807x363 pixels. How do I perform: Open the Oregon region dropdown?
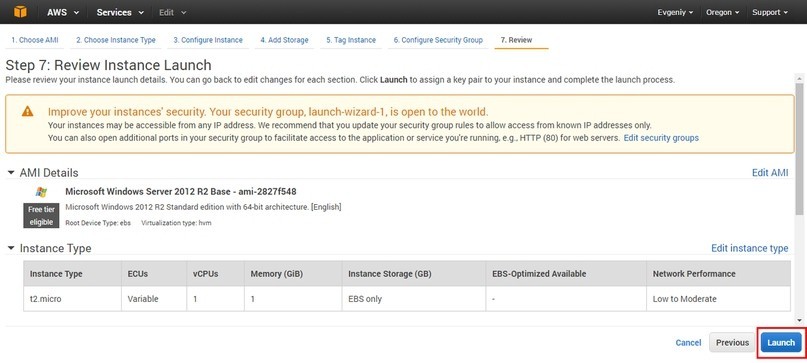pos(723,12)
